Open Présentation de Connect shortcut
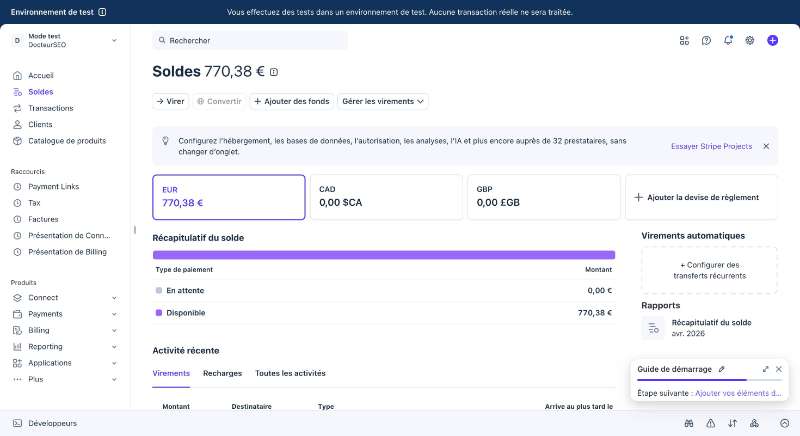Viewport: 800px width, 436px height. click(x=69, y=236)
